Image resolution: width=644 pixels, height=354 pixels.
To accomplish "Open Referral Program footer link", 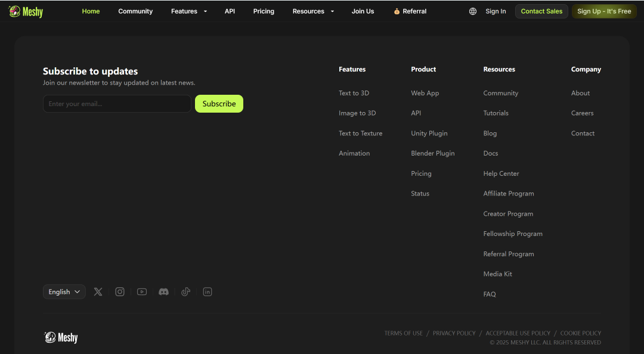I will click(x=509, y=254).
